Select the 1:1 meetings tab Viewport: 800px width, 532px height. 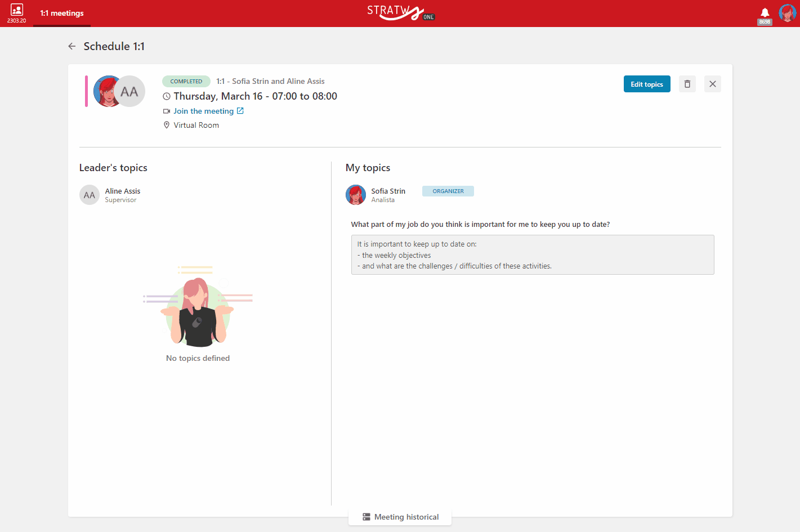[62, 13]
